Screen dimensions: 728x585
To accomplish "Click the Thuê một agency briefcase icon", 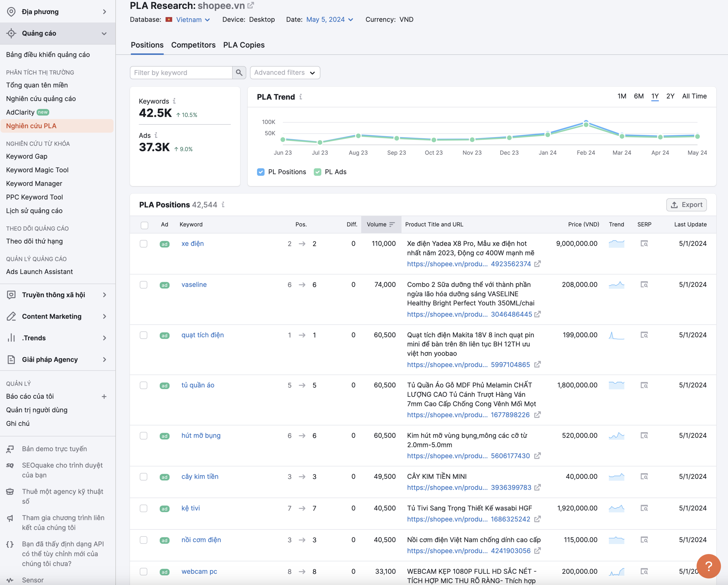I will click(x=10, y=492).
